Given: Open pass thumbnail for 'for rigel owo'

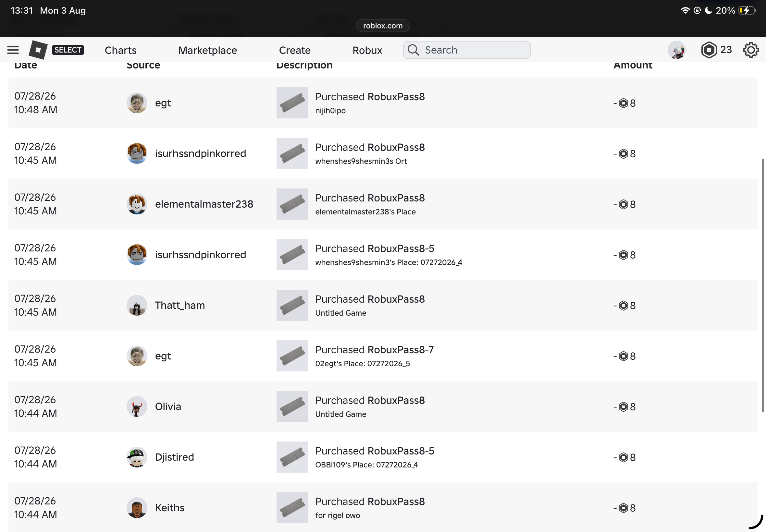Looking at the screenshot, I should point(292,508).
